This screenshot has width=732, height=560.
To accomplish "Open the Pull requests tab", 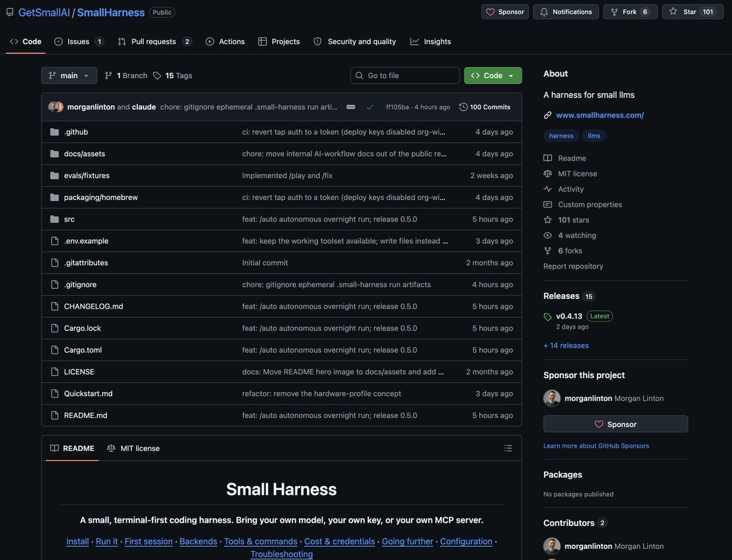I will 155,41.
